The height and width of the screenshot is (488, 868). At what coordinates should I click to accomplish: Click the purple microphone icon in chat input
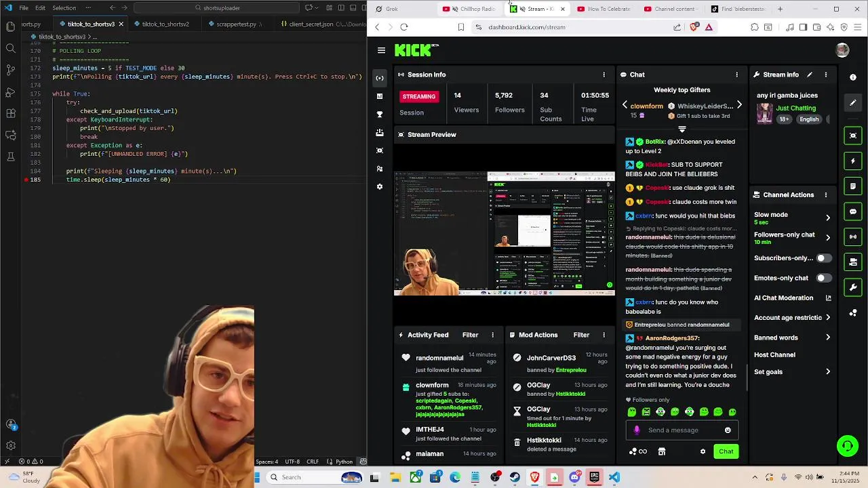tap(637, 430)
